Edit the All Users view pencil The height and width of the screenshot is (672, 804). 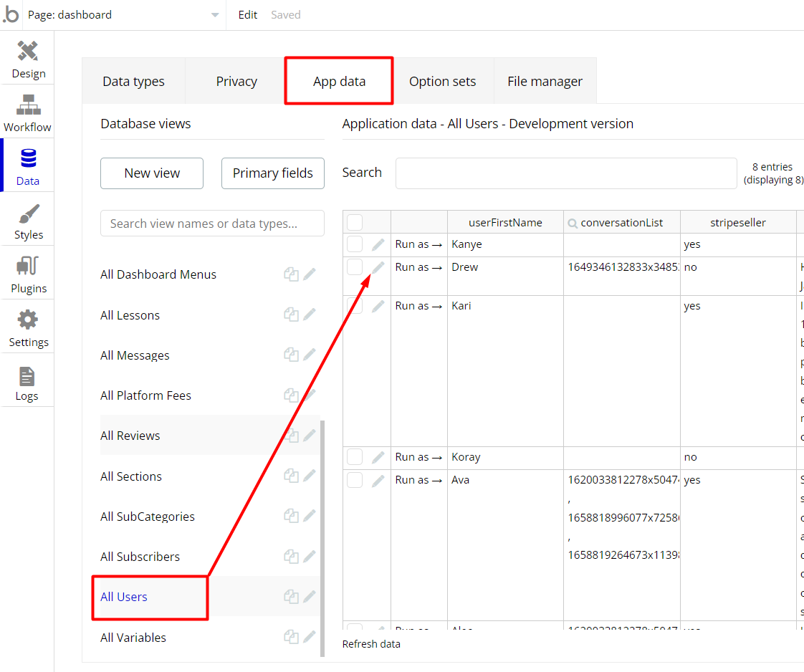coord(309,597)
